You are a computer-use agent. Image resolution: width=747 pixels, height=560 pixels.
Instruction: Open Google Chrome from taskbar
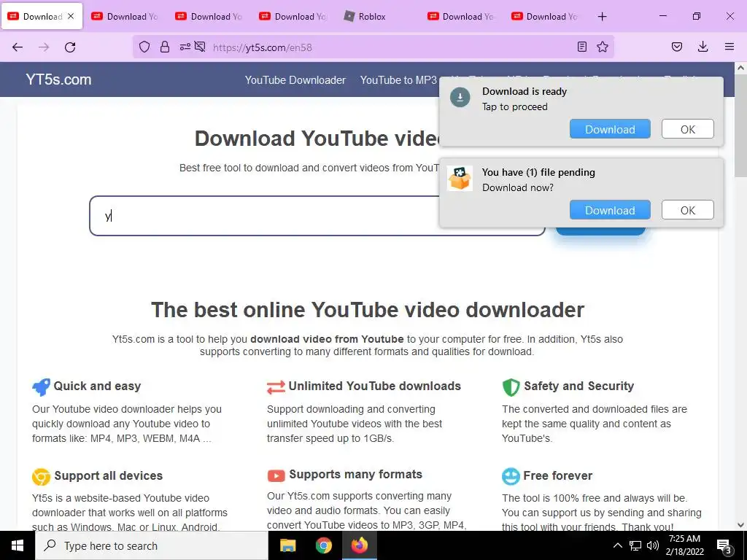[323, 545]
